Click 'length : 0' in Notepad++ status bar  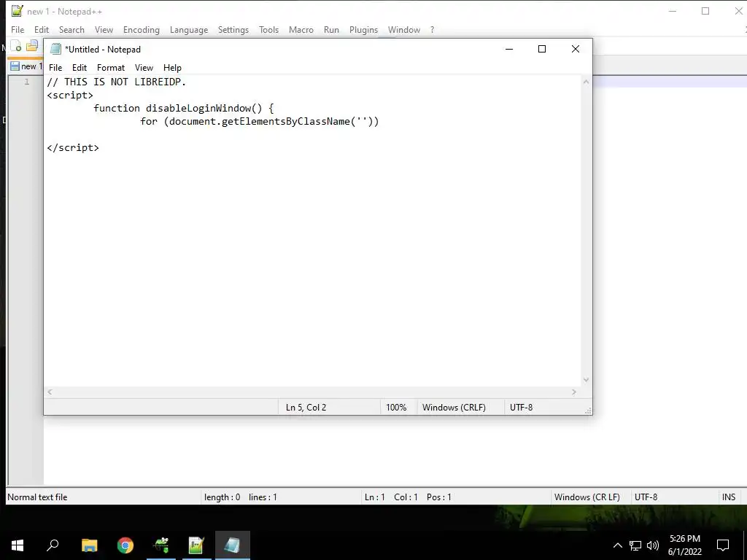point(222,497)
